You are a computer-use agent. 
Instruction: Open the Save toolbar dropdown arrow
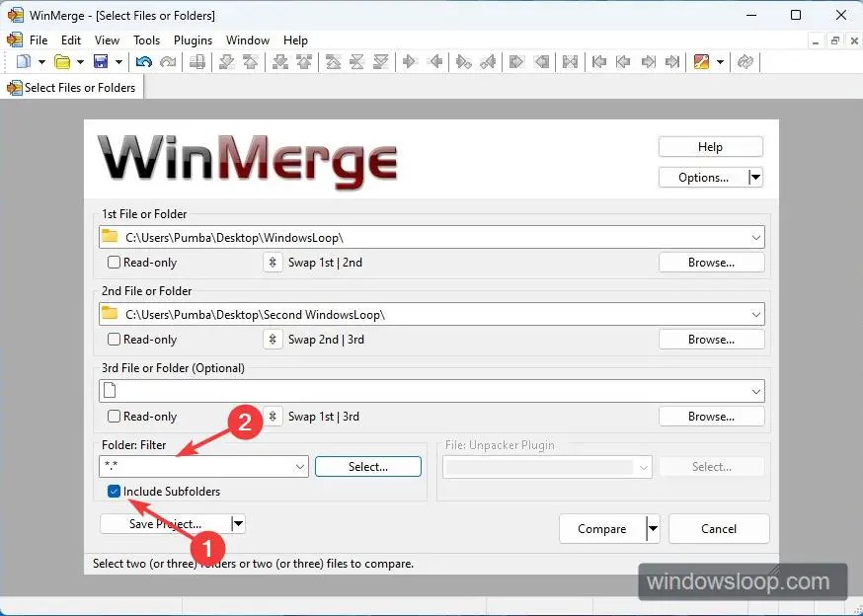(118, 62)
